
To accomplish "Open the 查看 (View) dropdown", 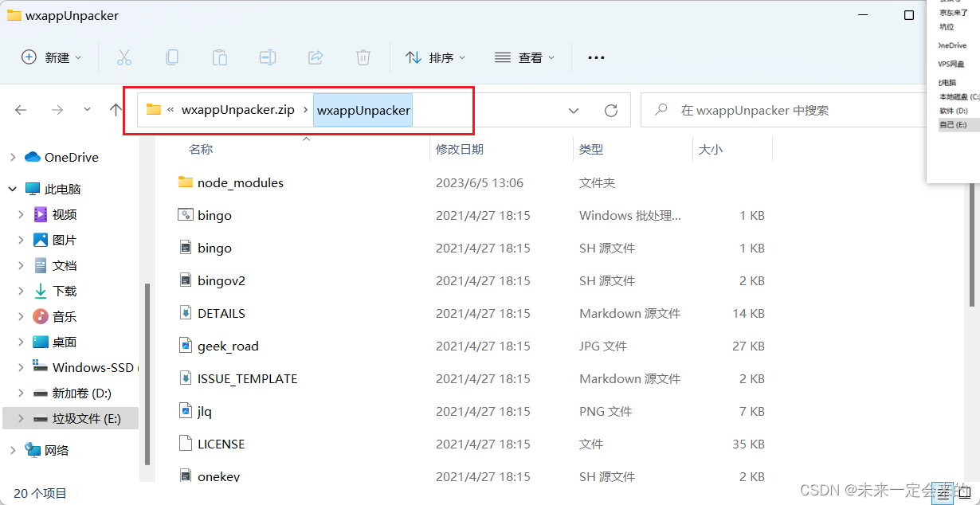I will pos(524,57).
